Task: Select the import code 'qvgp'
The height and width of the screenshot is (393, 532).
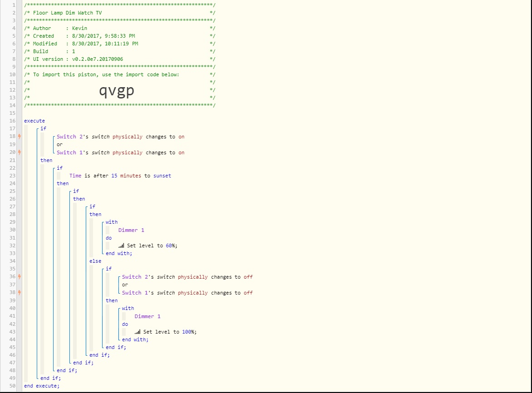Action: tap(117, 90)
